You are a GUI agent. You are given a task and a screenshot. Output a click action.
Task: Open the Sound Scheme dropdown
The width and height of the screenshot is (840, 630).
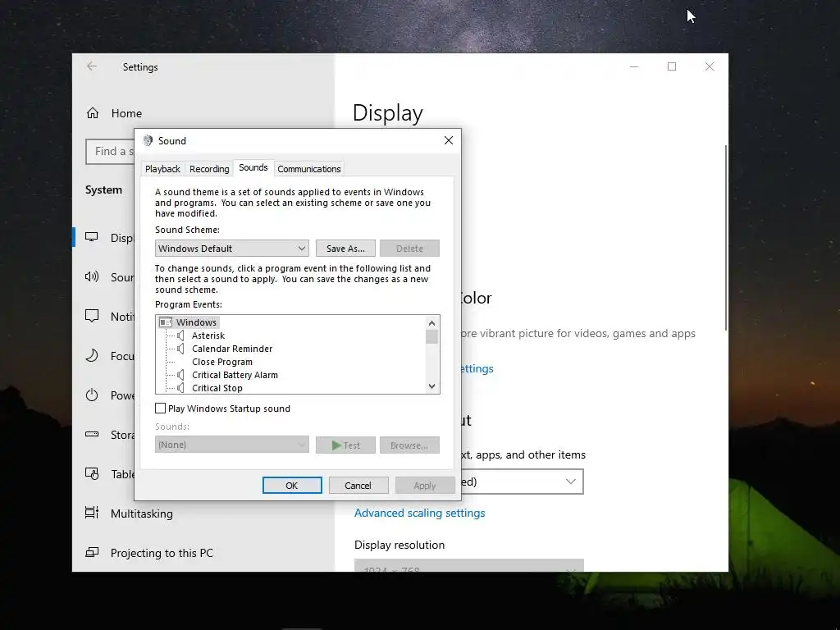point(232,249)
